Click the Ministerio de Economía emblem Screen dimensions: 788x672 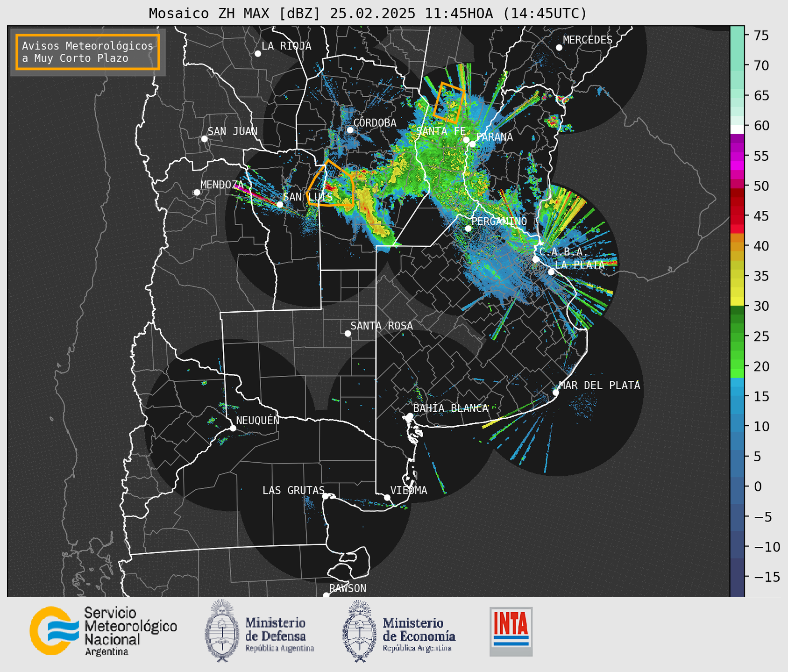(359, 630)
